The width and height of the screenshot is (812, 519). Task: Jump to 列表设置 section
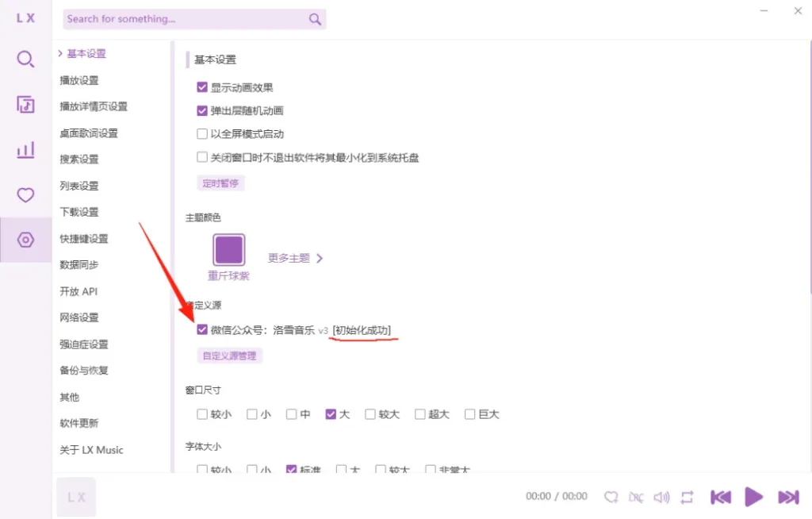point(79,186)
